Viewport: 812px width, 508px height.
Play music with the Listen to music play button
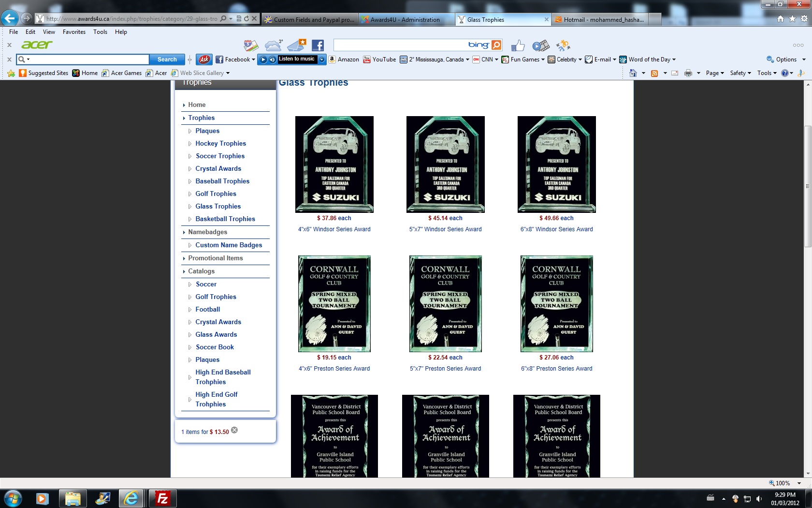(x=263, y=60)
